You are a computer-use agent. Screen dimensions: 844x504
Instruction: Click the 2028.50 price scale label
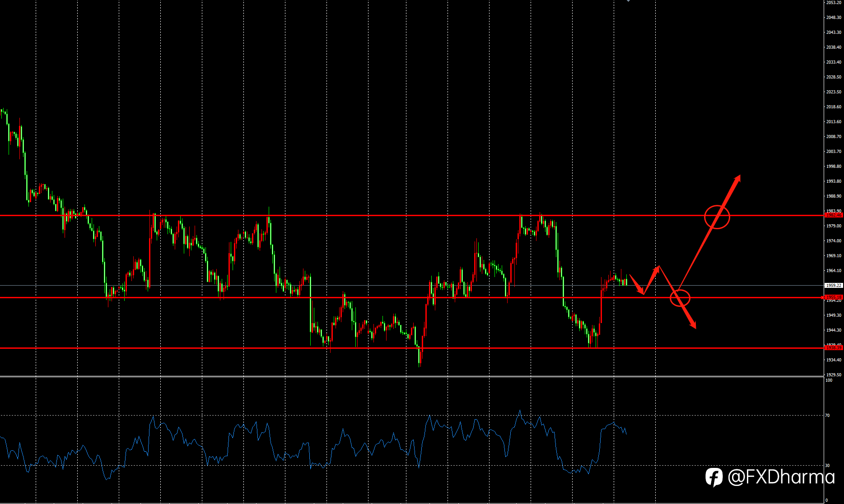[x=834, y=77]
